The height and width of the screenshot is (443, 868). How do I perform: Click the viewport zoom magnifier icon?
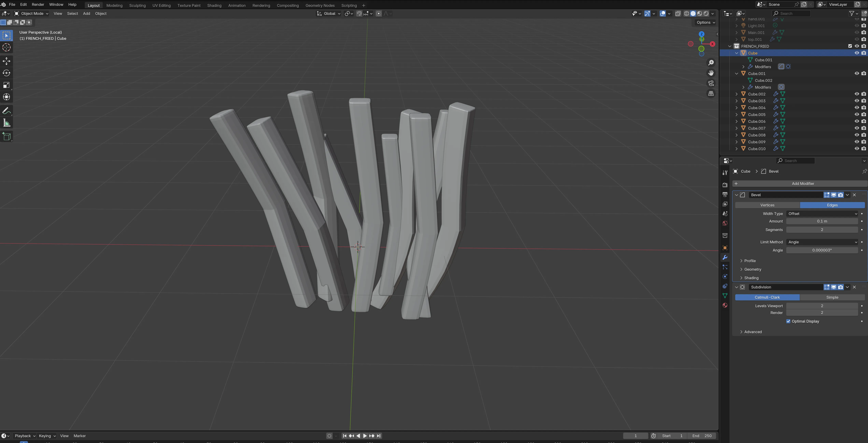[x=711, y=63]
